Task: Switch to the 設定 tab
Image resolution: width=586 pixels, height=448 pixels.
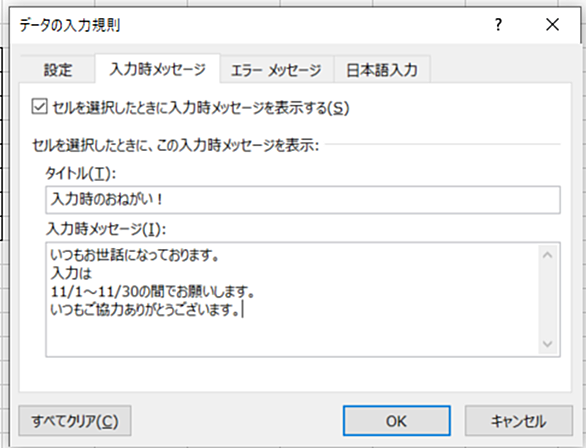Action: (x=58, y=70)
